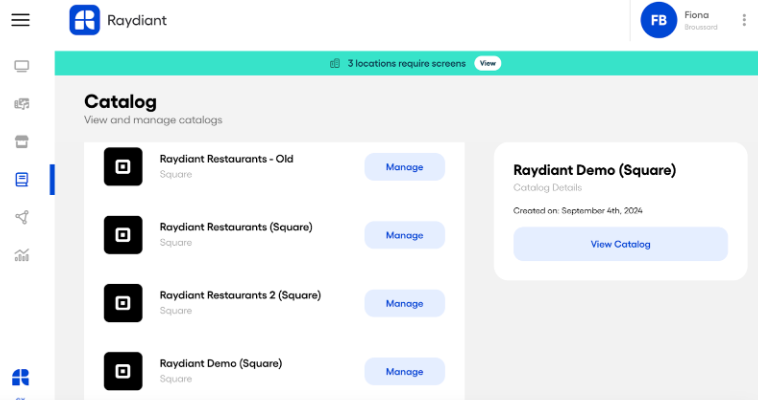Click the locations icon in the green banner
758x400 pixels.
(335, 63)
